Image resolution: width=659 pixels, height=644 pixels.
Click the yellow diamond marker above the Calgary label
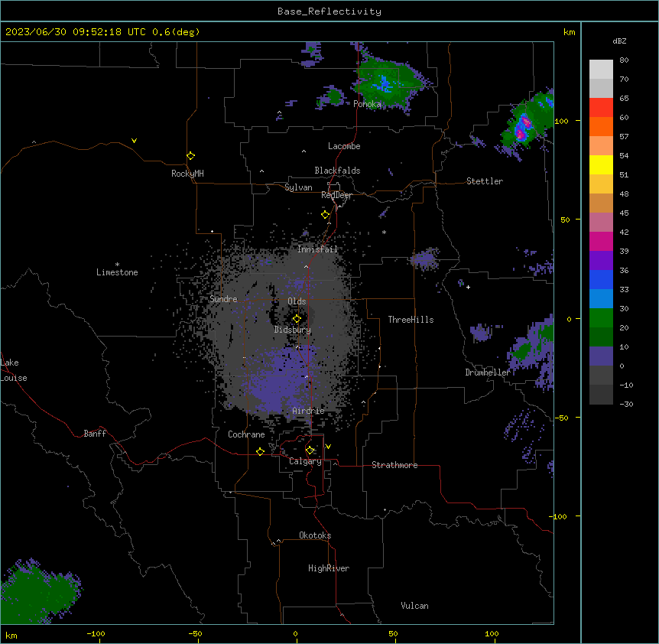click(310, 450)
